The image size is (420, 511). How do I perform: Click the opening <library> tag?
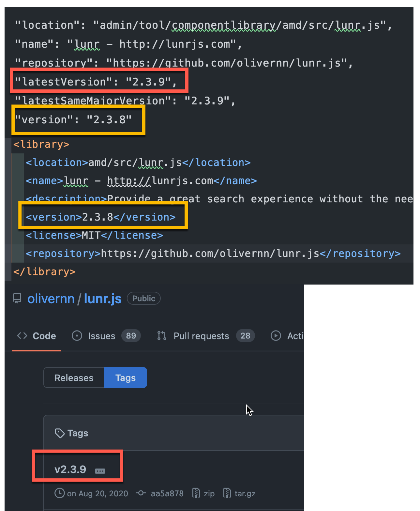click(41, 144)
